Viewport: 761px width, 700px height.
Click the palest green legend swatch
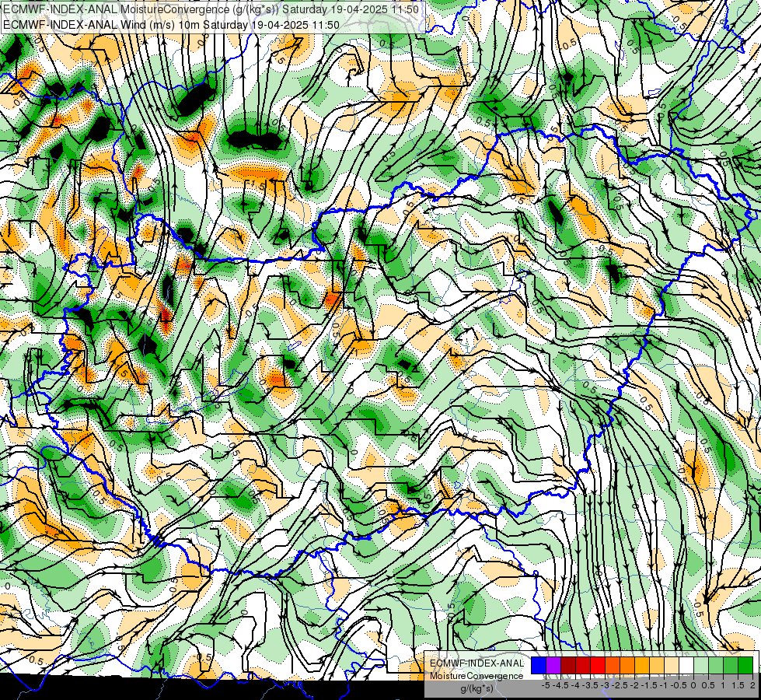coord(701,666)
